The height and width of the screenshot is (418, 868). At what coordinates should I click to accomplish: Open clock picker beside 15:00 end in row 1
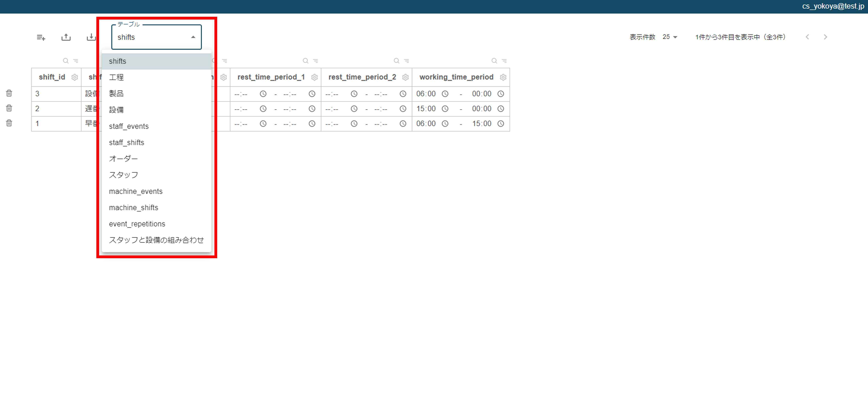(x=501, y=123)
